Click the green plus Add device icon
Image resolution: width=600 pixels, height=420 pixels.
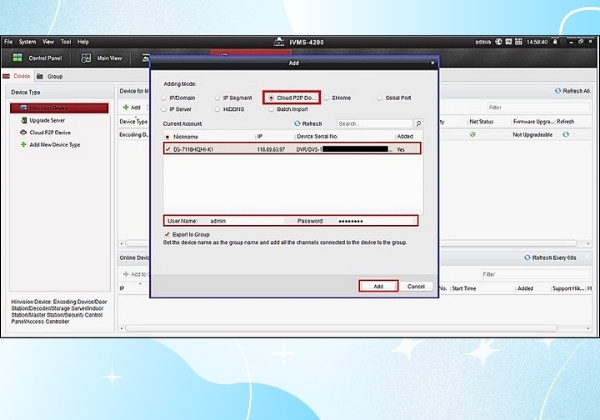click(x=126, y=107)
